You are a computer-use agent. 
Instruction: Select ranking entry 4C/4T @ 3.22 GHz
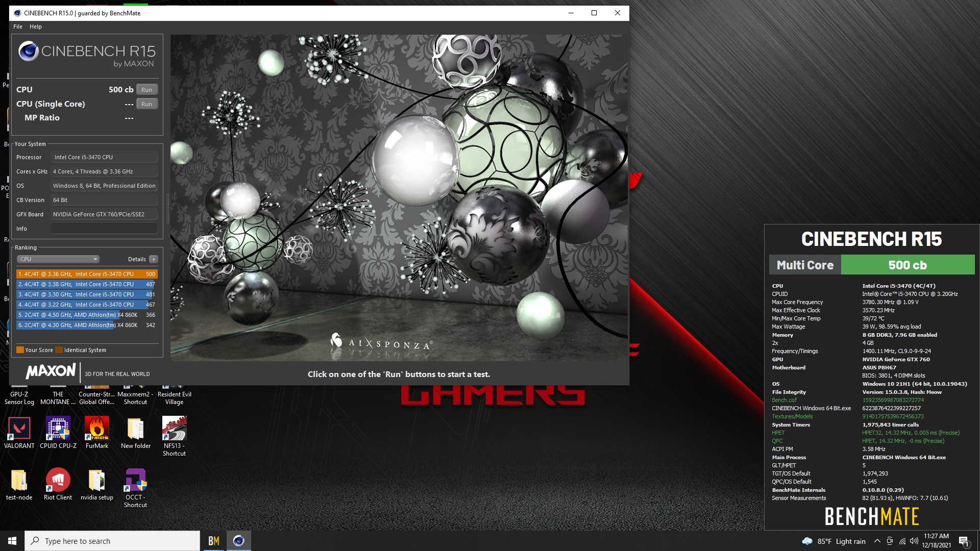point(87,305)
